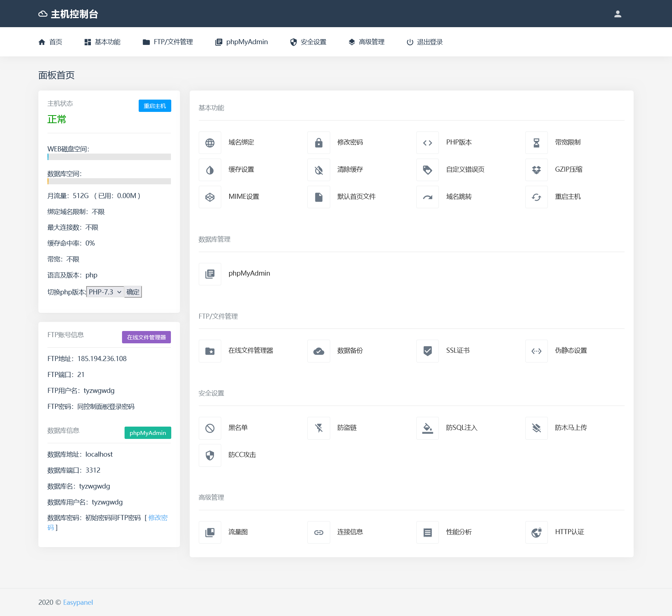
Task: Click the 域名绑定 text label
Action: pos(241,142)
